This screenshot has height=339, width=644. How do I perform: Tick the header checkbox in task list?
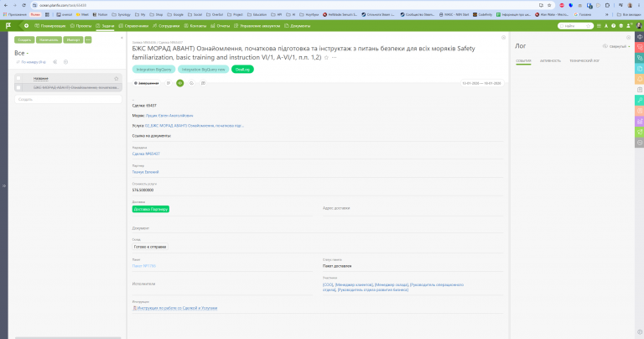pos(18,78)
